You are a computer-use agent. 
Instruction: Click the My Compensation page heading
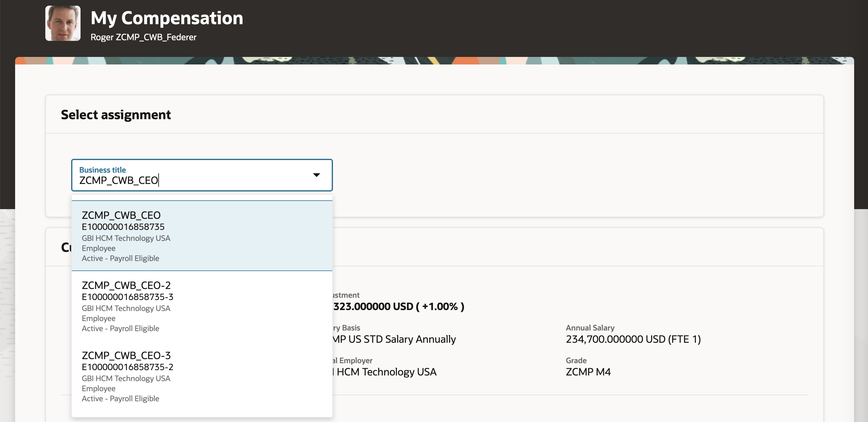(166, 18)
